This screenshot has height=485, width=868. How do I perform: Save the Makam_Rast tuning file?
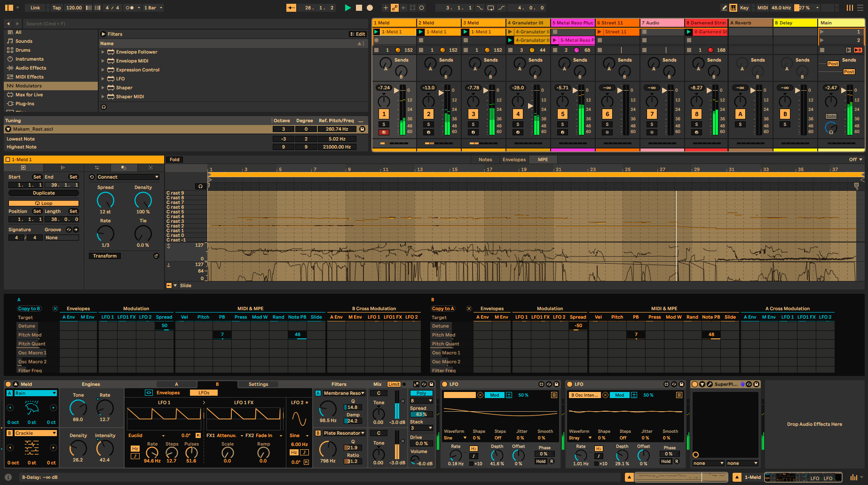362,129
